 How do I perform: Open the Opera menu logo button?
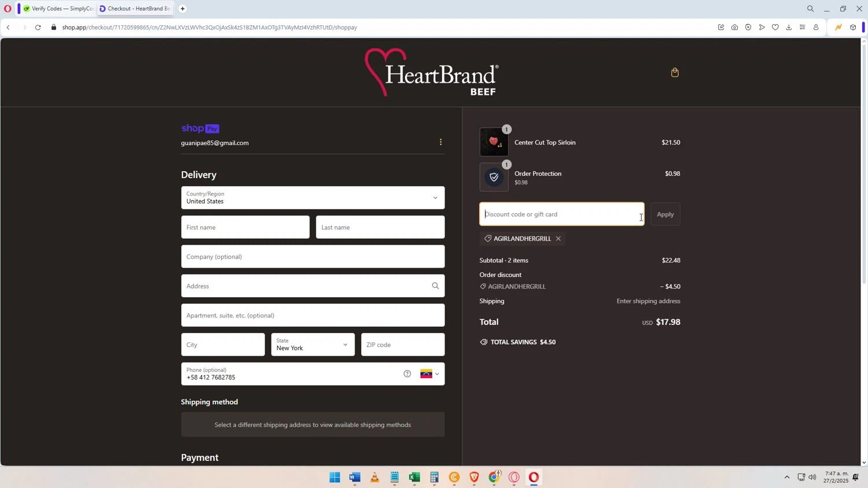(x=8, y=9)
